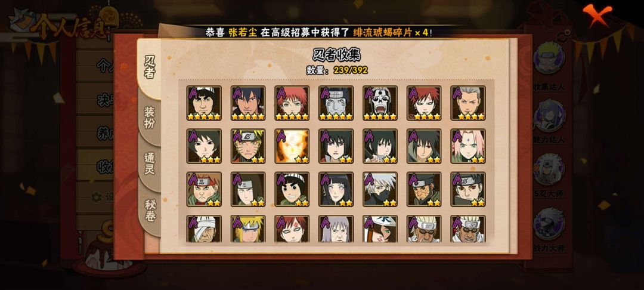Pick the long-haired Hinata portrait
The width and height of the screenshot is (644, 290).
[336, 189]
